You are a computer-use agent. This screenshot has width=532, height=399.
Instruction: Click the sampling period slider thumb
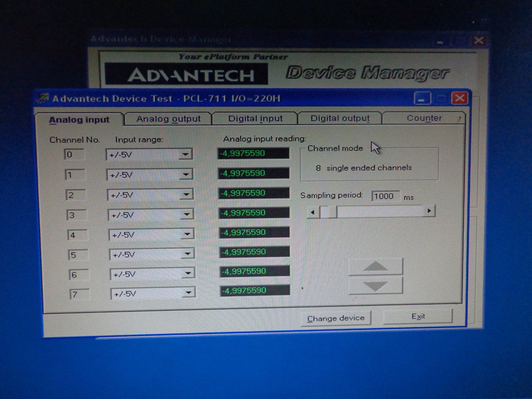tap(329, 212)
